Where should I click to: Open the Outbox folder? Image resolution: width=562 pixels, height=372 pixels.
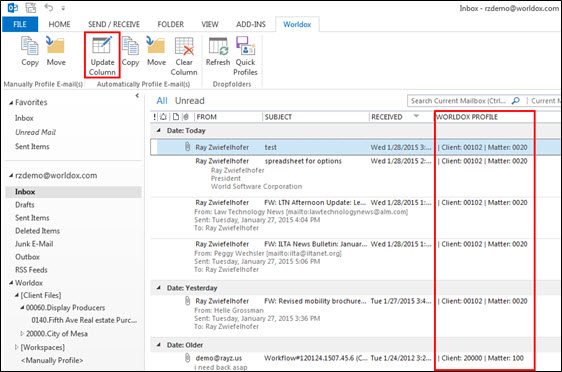point(27,257)
